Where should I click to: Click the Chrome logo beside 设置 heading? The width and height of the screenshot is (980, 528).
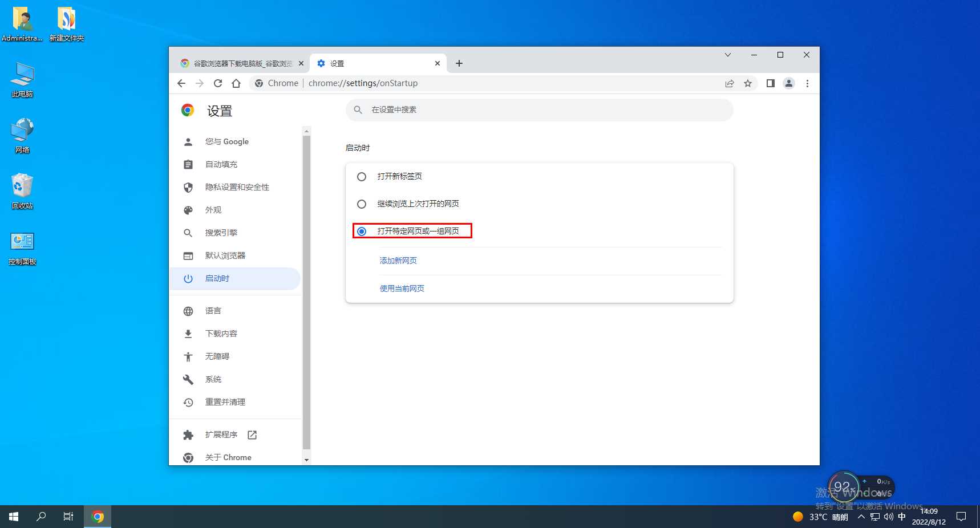187,110
